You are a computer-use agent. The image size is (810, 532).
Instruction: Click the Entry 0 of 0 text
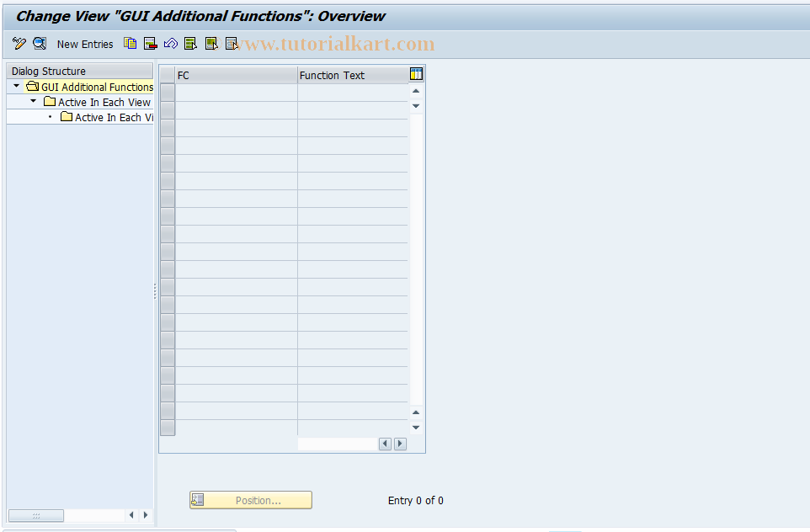(x=415, y=501)
